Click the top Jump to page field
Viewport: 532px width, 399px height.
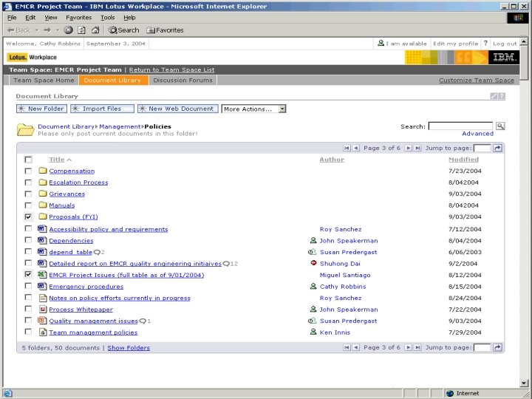(482, 148)
